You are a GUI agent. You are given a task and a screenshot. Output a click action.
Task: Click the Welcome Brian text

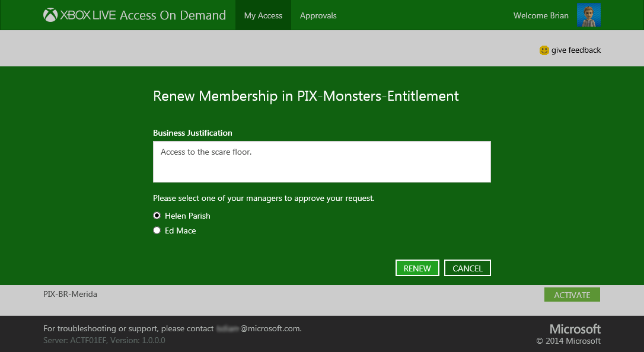(x=541, y=15)
